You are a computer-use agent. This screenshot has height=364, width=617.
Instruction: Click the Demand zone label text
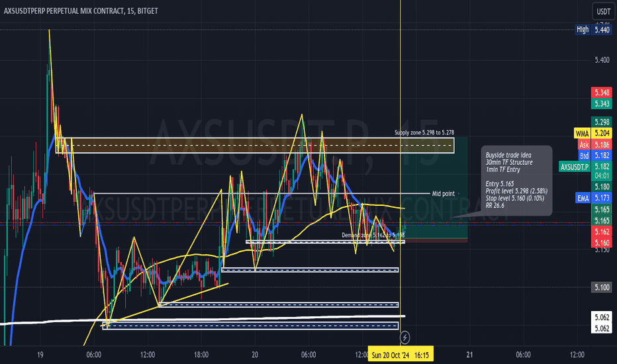tap(373, 236)
